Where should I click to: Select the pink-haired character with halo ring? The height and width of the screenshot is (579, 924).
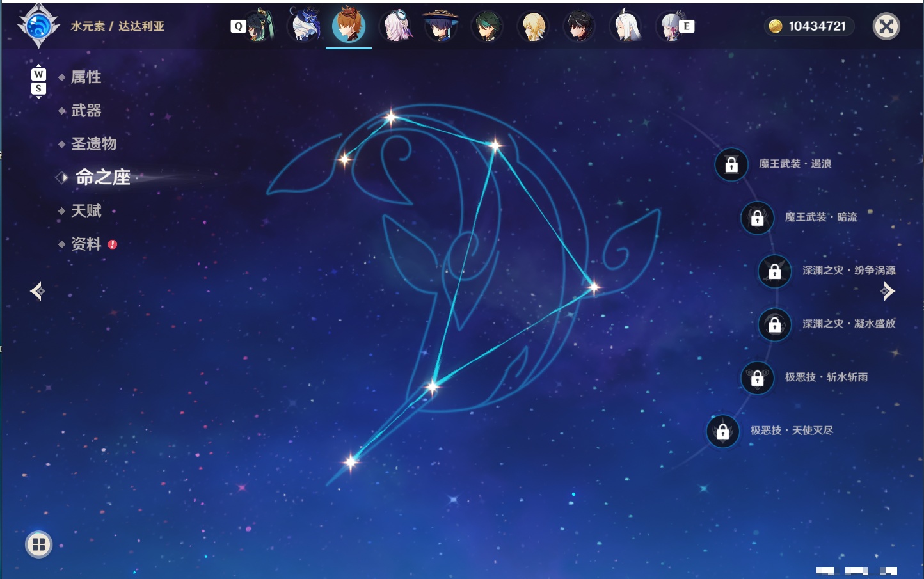(396, 26)
